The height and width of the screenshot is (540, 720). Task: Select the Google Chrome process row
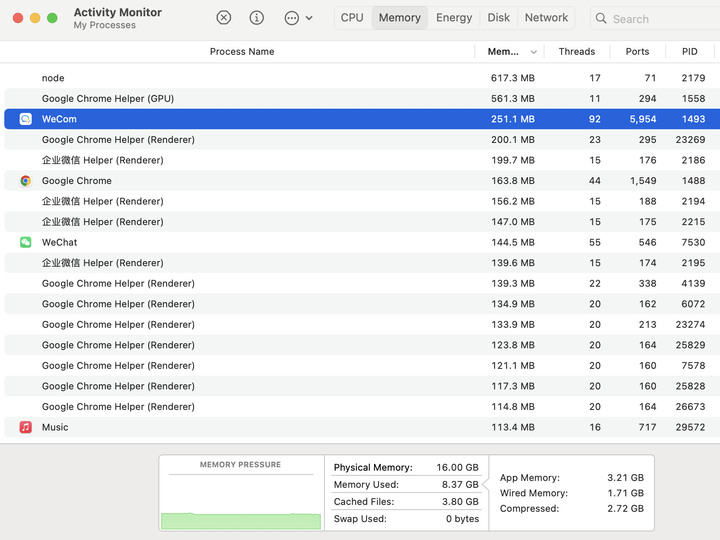pyautogui.click(x=362, y=181)
